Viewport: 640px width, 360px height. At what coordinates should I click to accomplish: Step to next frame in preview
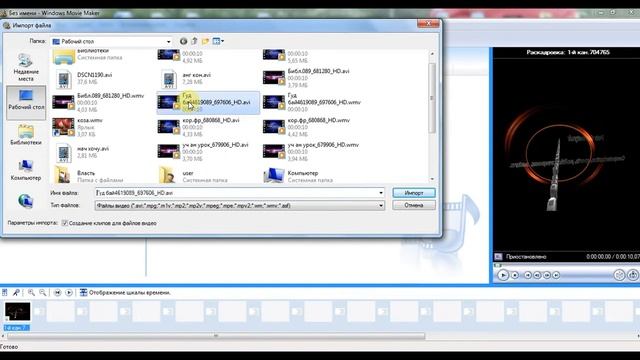click(547, 276)
